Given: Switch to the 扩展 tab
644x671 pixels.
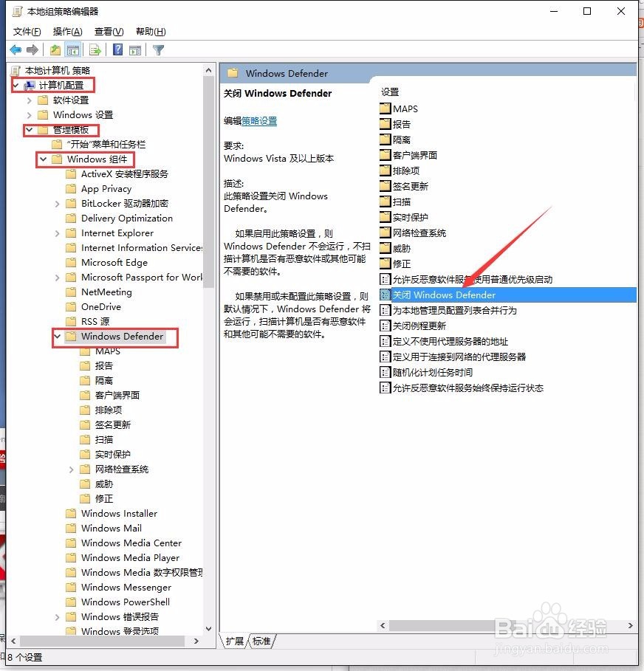Looking at the screenshot, I should (x=234, y=641).
